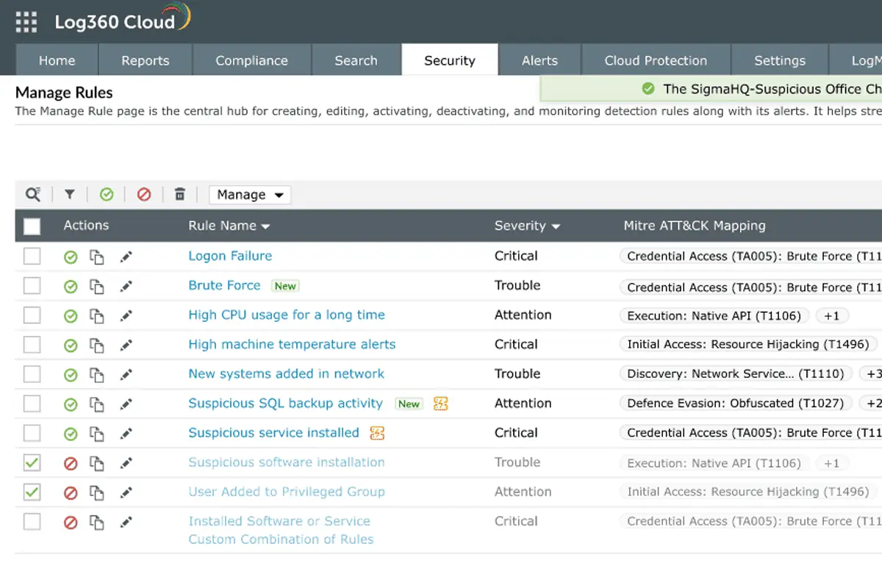Open the Manage dropdown
882x588 pixels.
point(249,194)
